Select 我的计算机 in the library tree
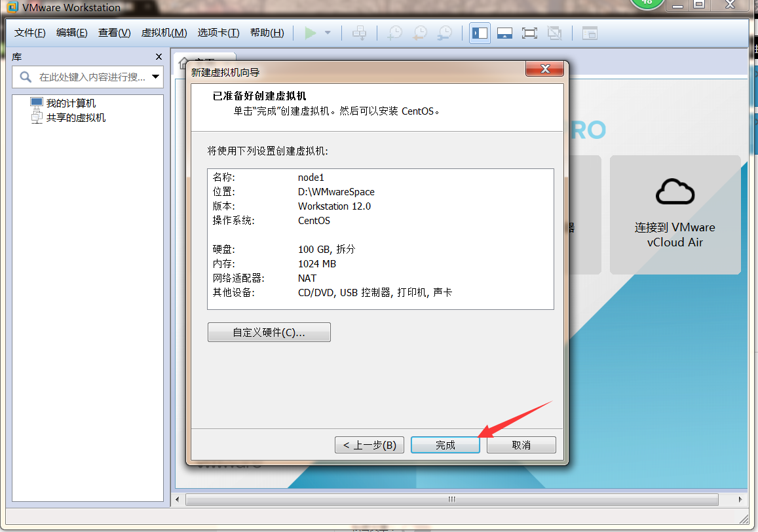This screenshot has height=532, width=758. 71,103
